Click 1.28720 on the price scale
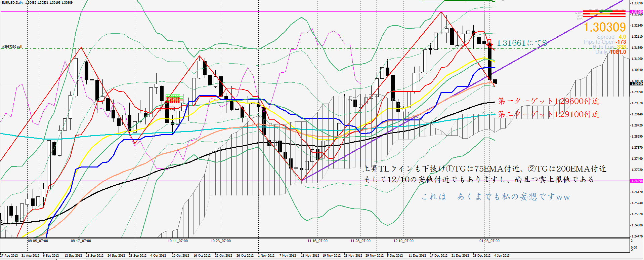Screen dimensions: 644x260 (637, 125)
